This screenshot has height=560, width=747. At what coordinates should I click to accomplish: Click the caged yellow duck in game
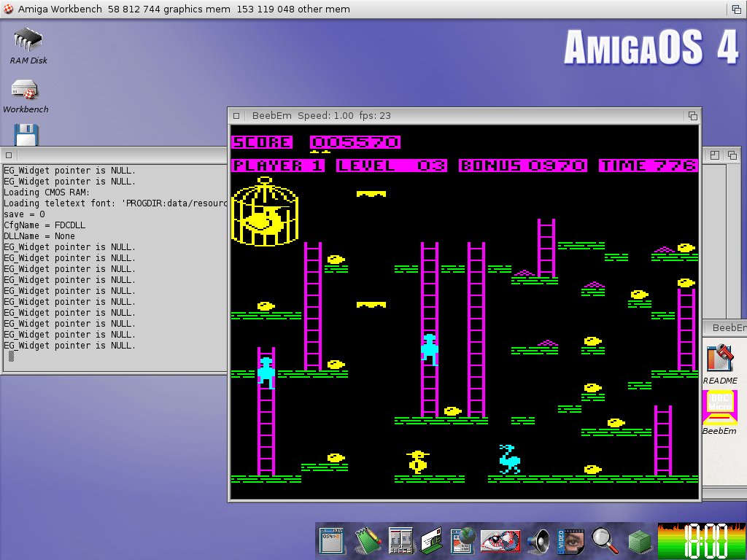[x=265, y=211]
